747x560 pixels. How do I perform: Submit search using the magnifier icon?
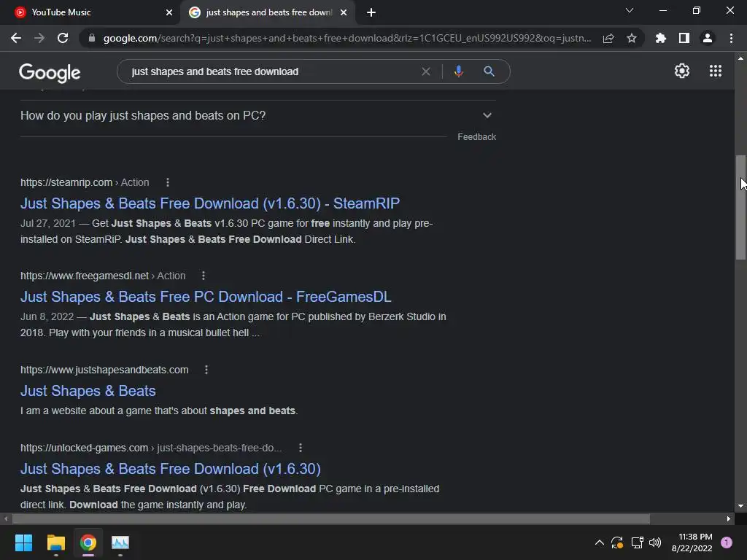tap(489, 71)
